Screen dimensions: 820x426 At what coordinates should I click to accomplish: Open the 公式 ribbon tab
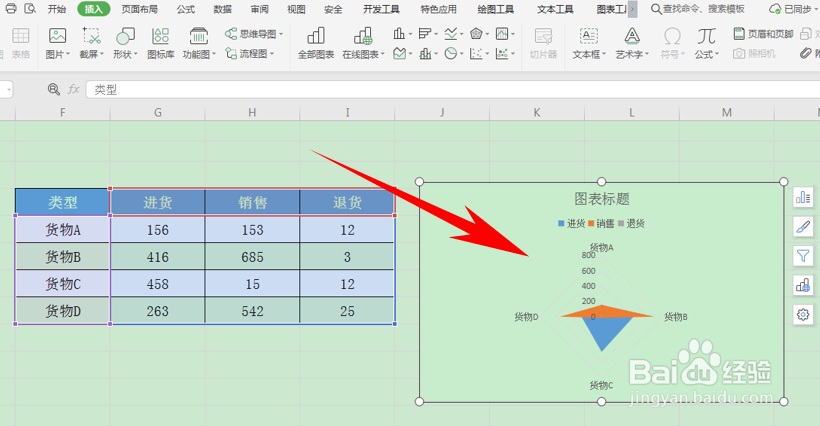click(186, 9)
